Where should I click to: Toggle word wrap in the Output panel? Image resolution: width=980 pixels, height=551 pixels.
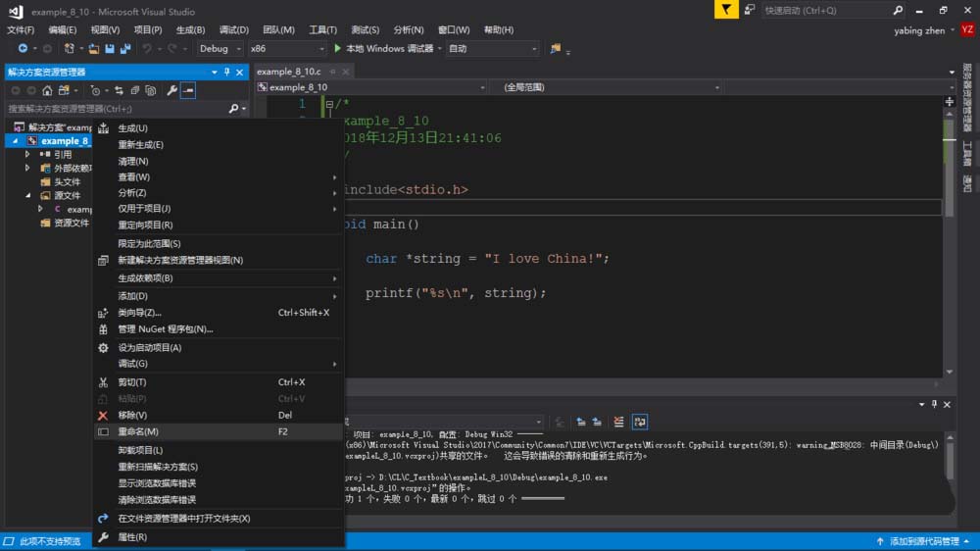coord(639,422)
